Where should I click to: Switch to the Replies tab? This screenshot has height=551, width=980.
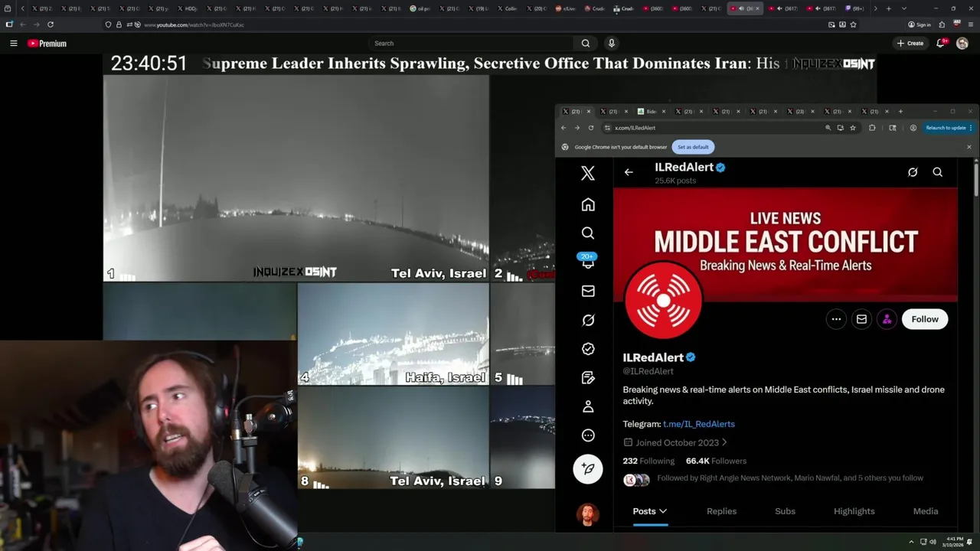(x=721, y=511)
